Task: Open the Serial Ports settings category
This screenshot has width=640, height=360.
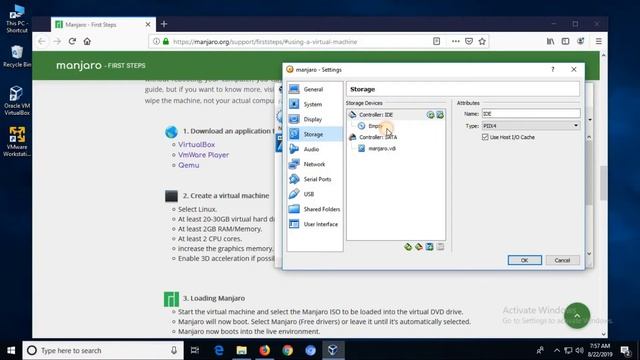Action: pos(314,179)
